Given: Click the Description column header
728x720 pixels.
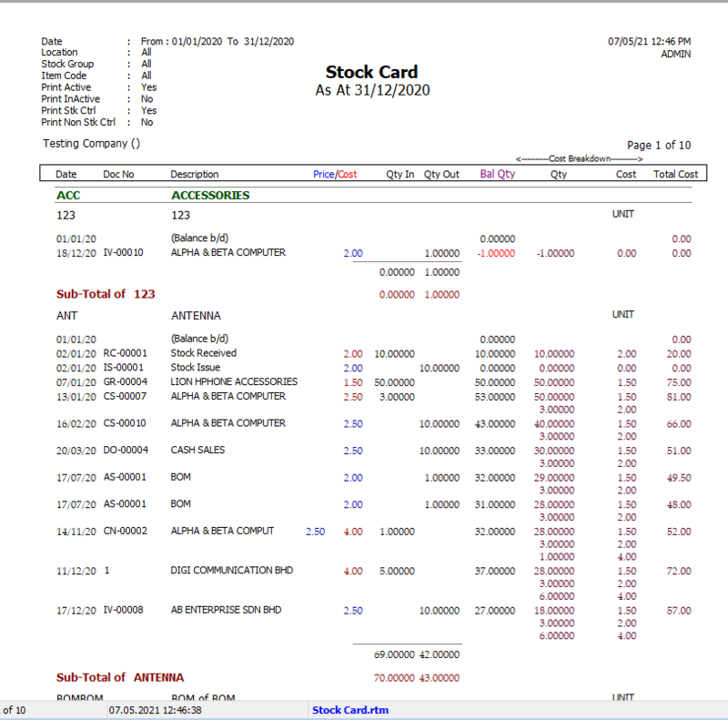Looking at the screenshot, I should click(x=194, y=174).
